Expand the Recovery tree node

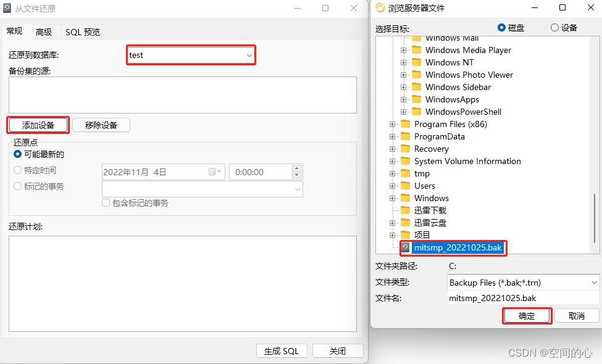(392, 149)
